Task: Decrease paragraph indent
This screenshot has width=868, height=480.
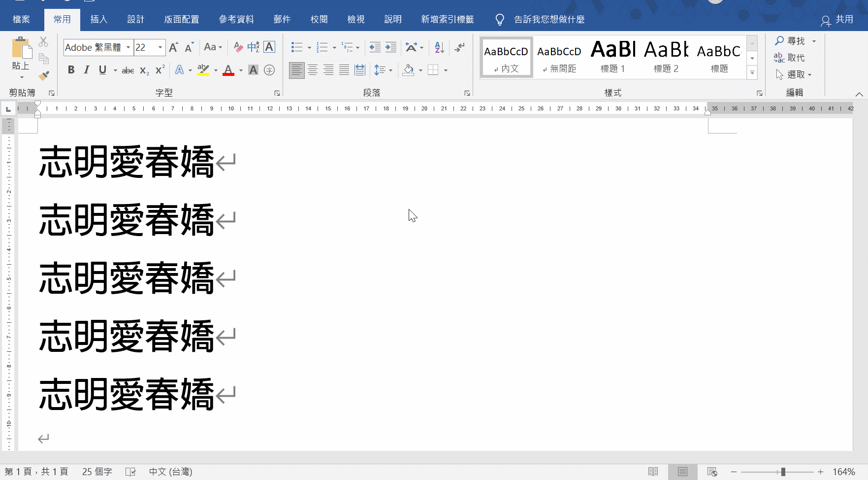Action: pos(375,47)
